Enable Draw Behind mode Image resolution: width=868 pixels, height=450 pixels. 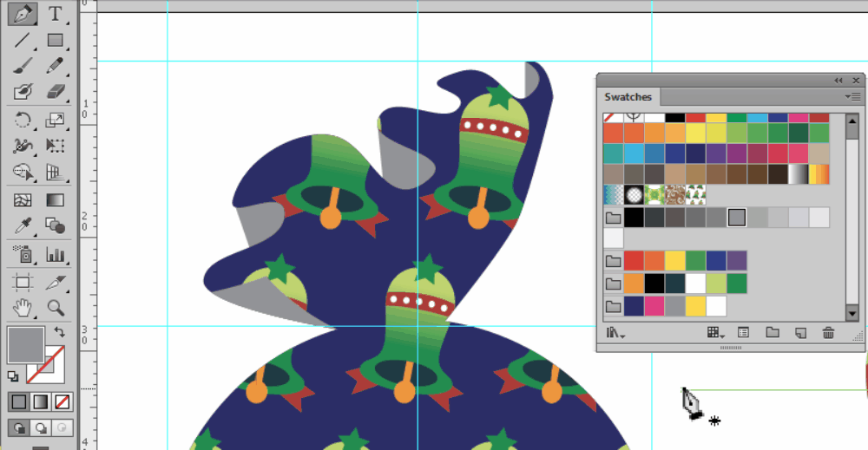tap(41, 427)
